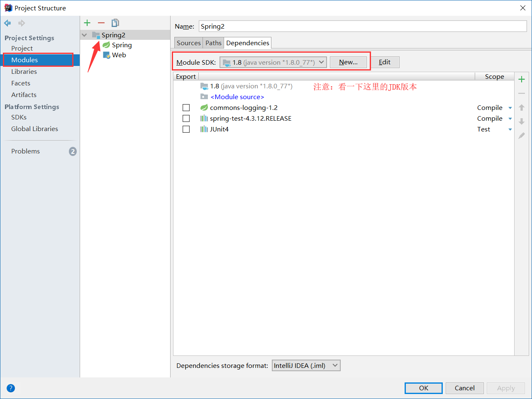This screenshot has width=532, height=399.
Task: Open SDKs platform settings
Action: (19, 117)
